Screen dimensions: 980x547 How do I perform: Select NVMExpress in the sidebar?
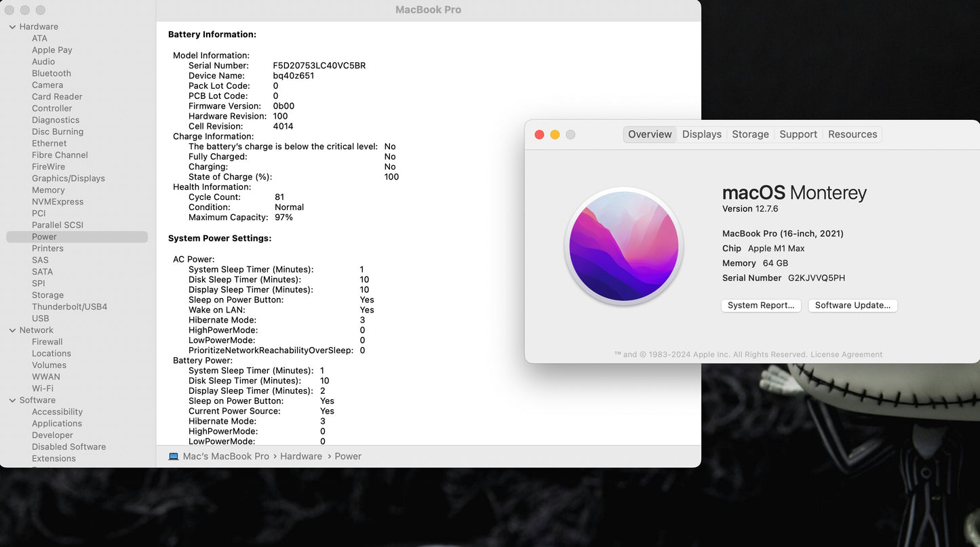tap(58, 202)
